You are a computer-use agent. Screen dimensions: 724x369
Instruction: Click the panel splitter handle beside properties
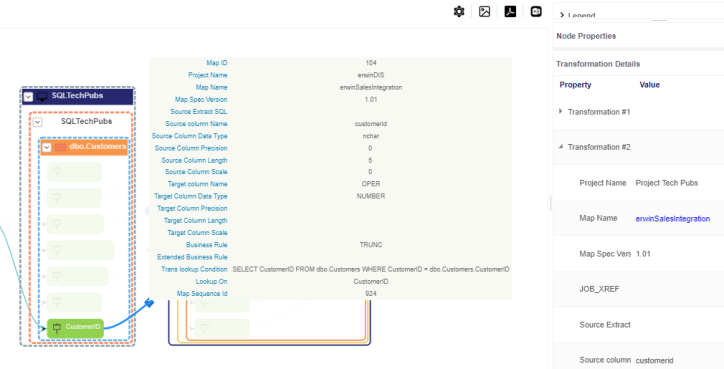tap(550, 203)
